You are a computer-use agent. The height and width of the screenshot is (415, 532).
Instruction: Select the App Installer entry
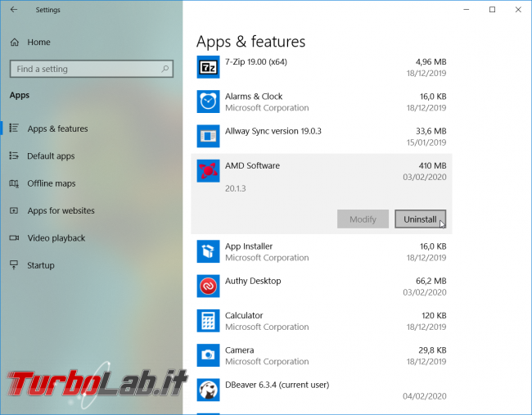322,252
